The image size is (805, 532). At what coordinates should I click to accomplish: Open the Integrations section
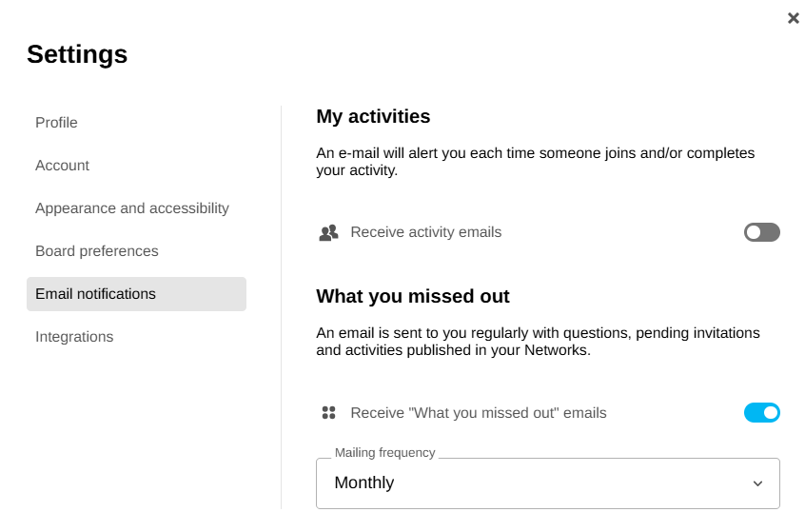[x=74, y=337]
